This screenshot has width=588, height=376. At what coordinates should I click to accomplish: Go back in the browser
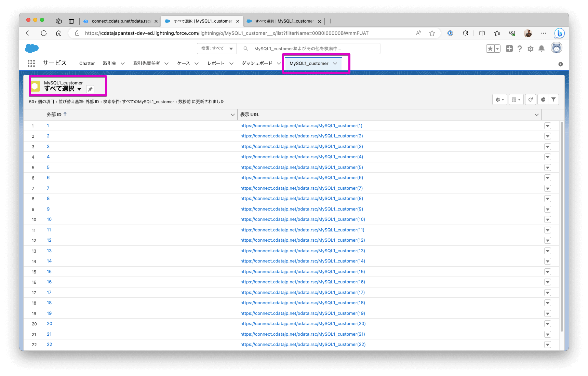pyautogui.click(x=29, y=33)
